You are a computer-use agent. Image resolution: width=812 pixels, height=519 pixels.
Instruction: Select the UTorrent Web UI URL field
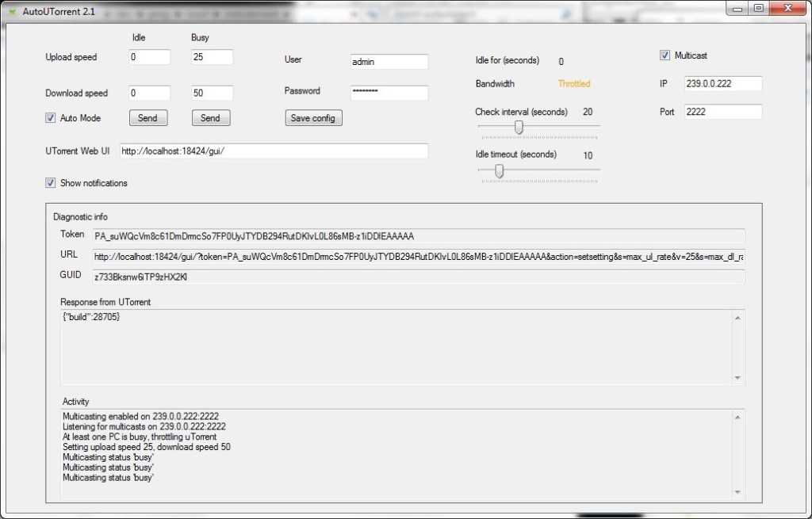point(274,151)
